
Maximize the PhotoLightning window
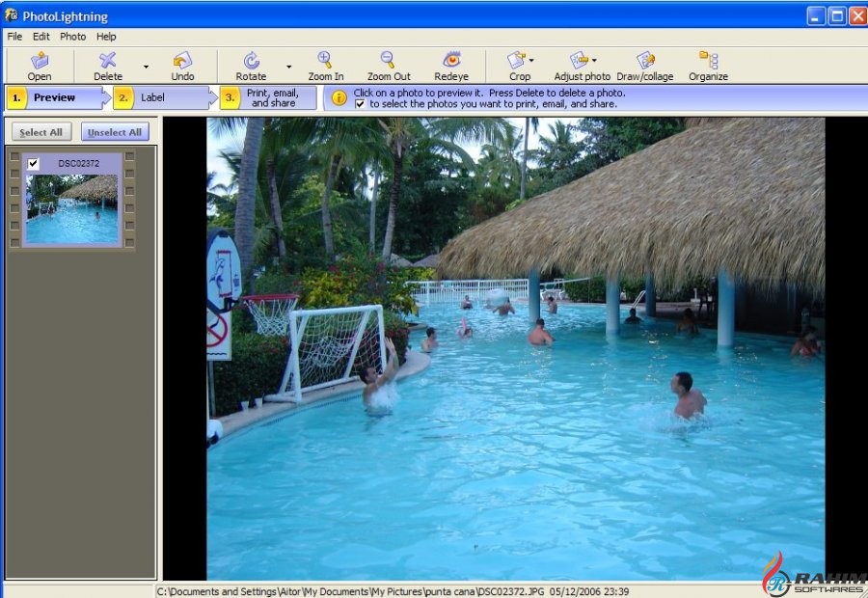[x=837, y=16]
